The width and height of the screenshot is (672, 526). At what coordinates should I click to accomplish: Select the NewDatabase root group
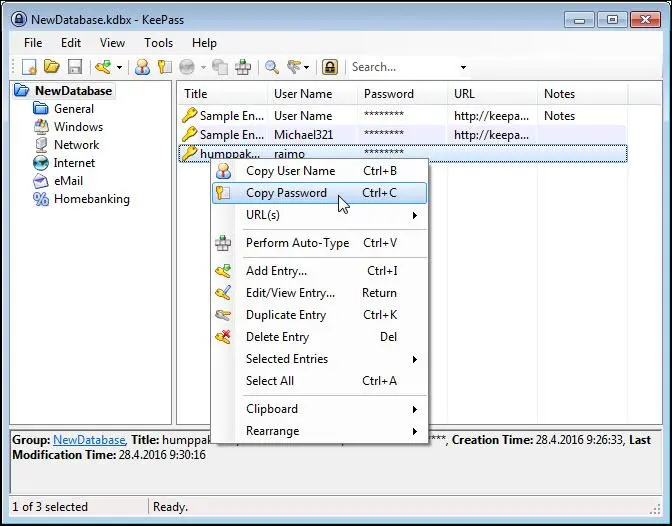pos(73,91)
